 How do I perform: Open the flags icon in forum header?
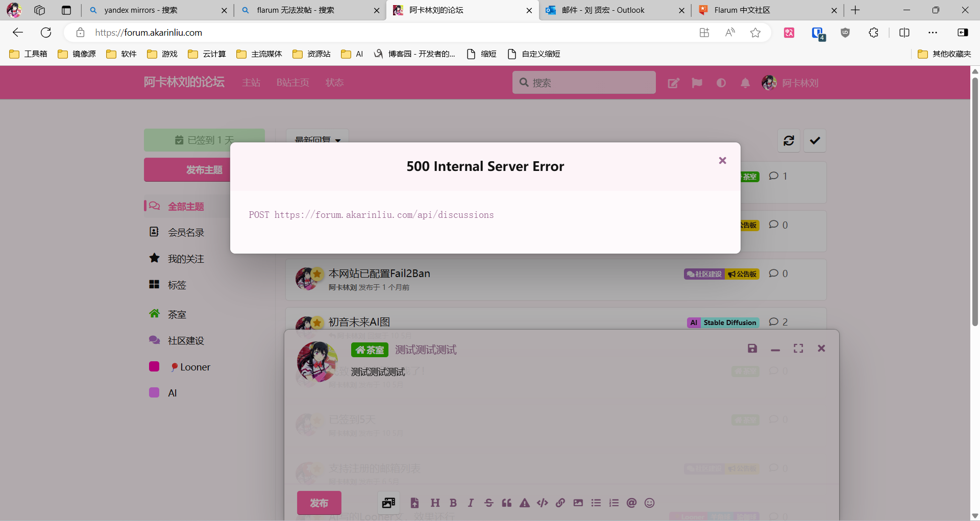tap(697, 83)
